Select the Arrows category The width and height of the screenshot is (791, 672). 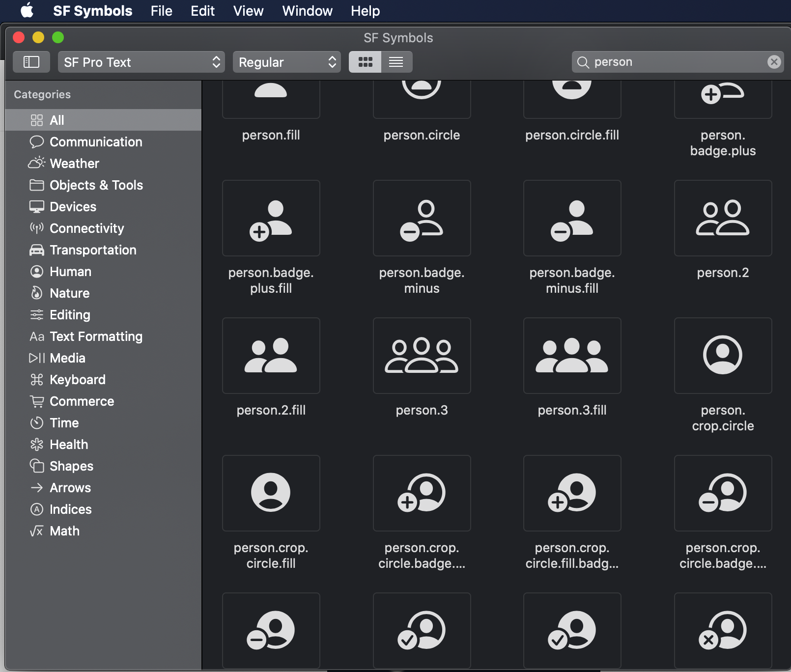pyautogui.click(x=103, y=488)
